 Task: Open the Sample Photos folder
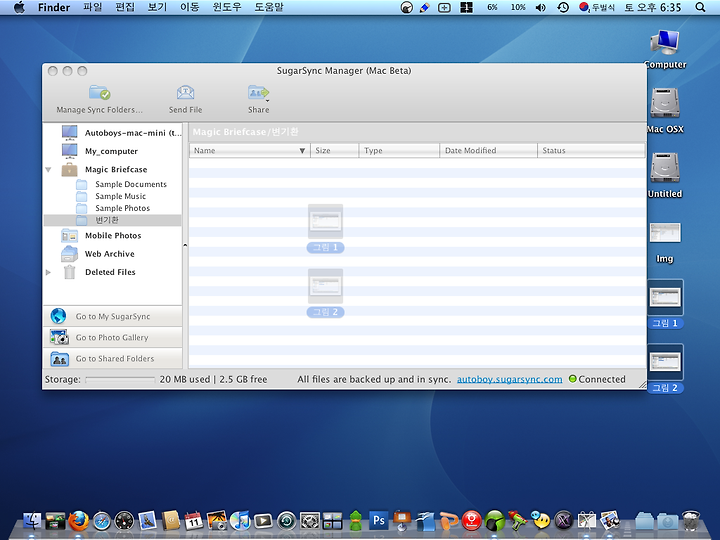click(113, 208)
